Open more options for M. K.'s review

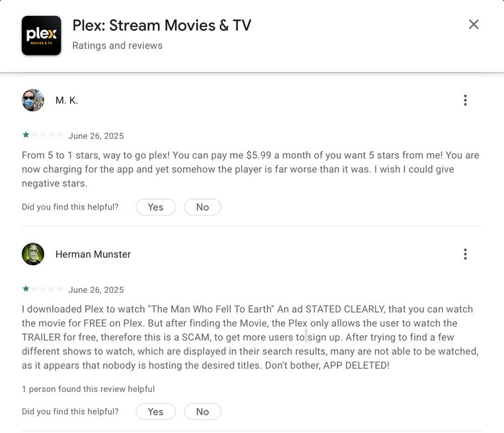[x=465, y=100]
